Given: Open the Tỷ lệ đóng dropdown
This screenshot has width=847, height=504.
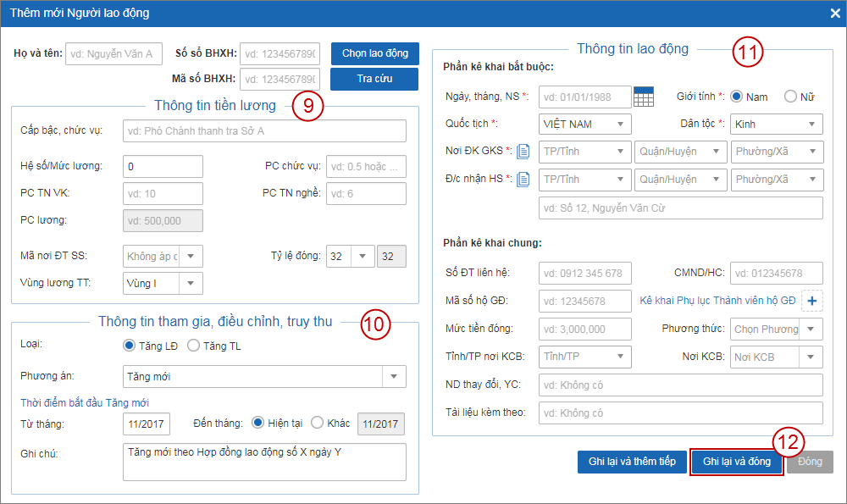Looking at the screenshot, I should [350, 256].
